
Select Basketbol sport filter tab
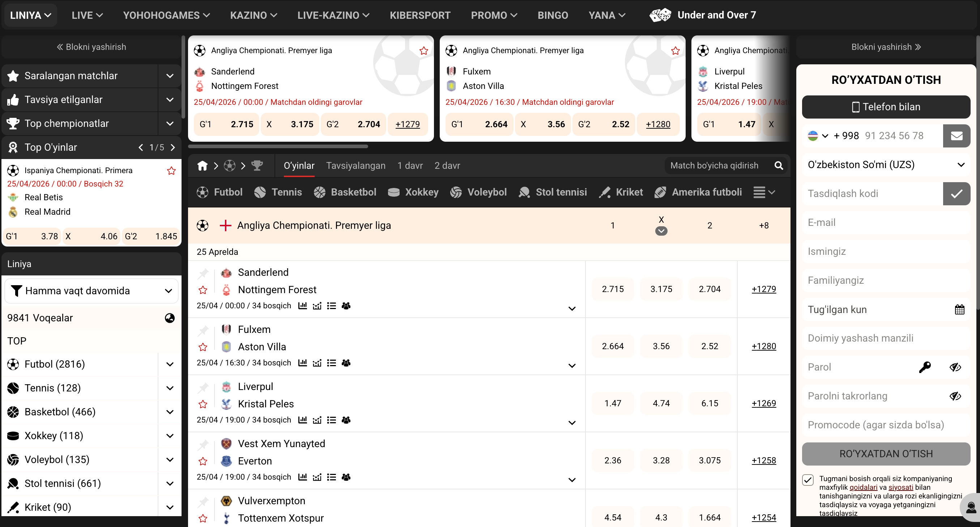[x=345, y=192]
